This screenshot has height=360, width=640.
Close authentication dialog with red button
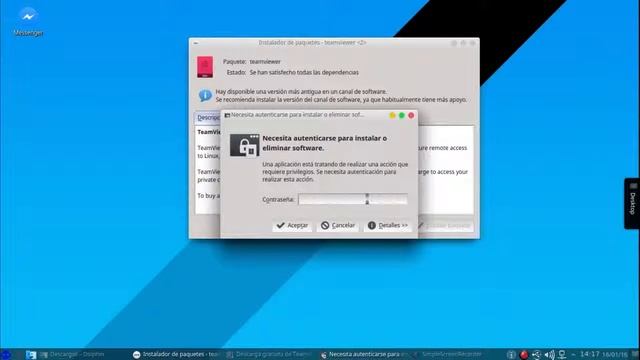(x=411, y=116)
